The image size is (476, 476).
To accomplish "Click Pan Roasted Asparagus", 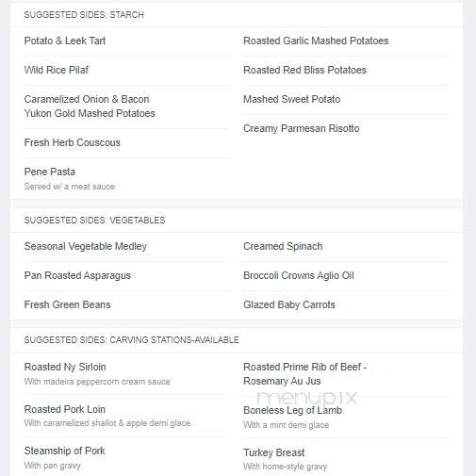I will point(77,275).
